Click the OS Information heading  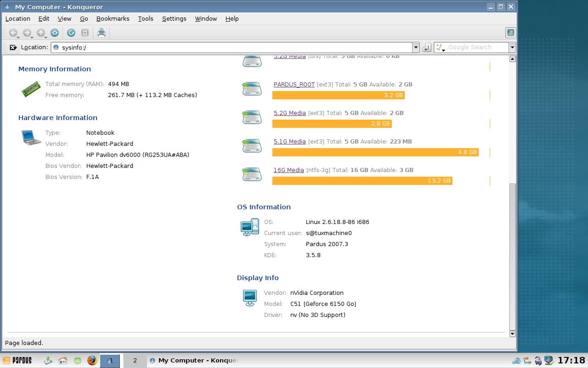pos(264,207)
